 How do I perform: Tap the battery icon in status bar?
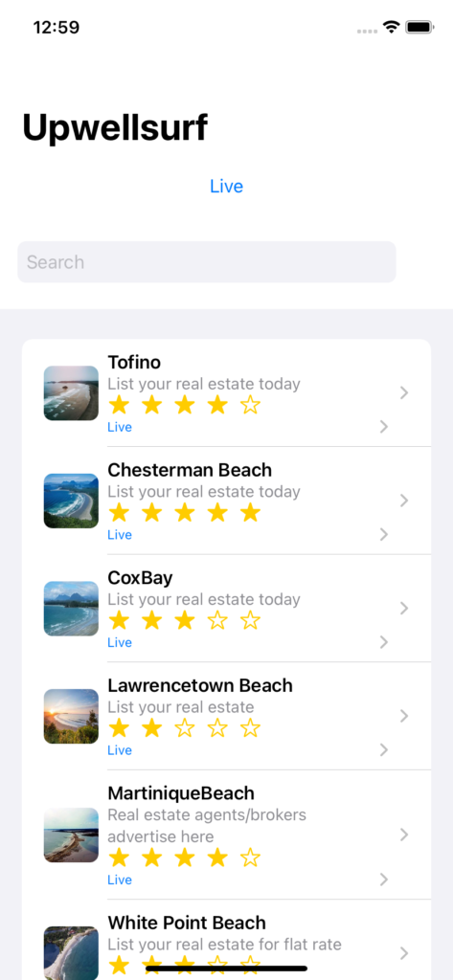click(419, 28)
